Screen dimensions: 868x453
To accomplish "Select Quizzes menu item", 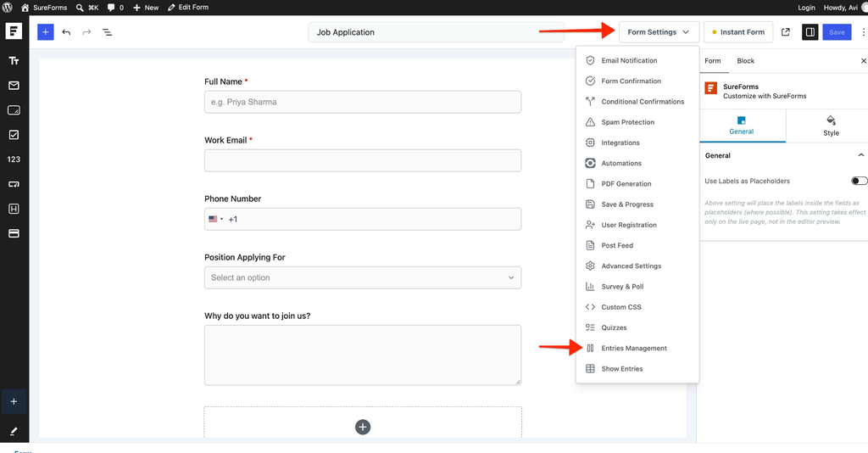I will click(637, 327).
